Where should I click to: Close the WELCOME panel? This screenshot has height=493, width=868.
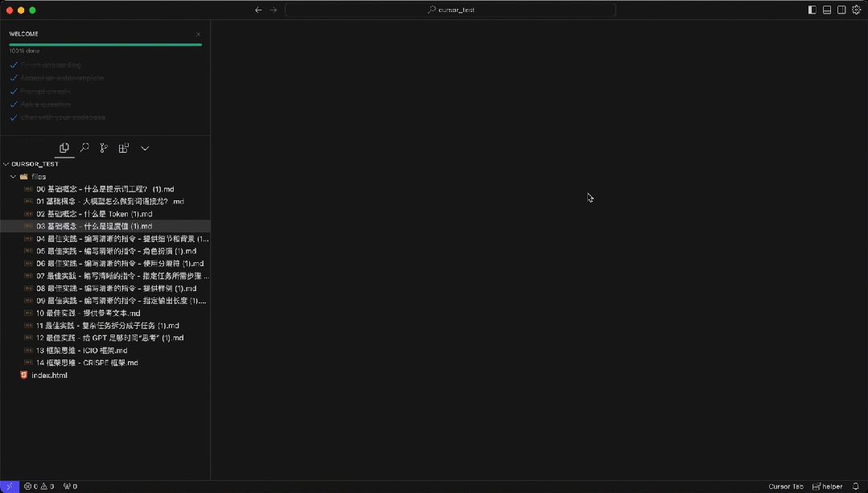point(200,34)
